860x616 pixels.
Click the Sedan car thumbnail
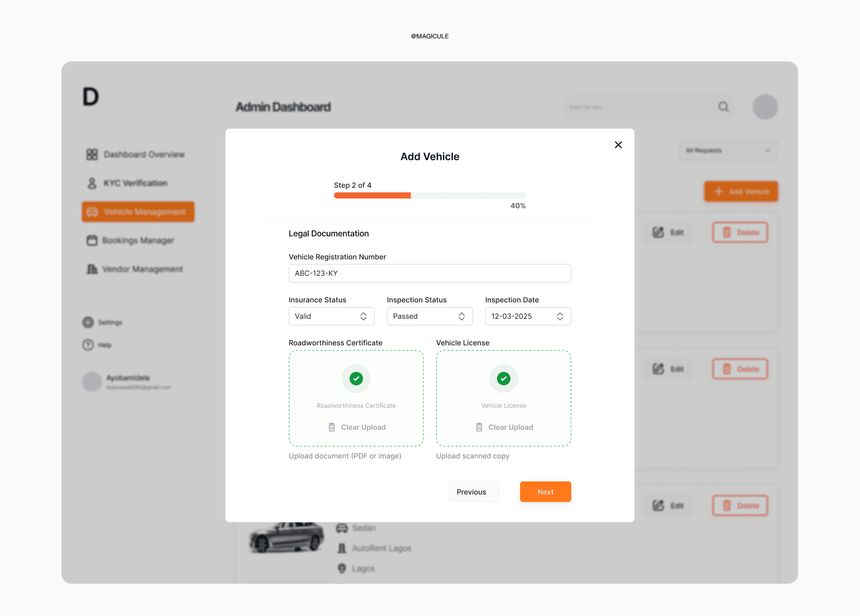point(287,537)
